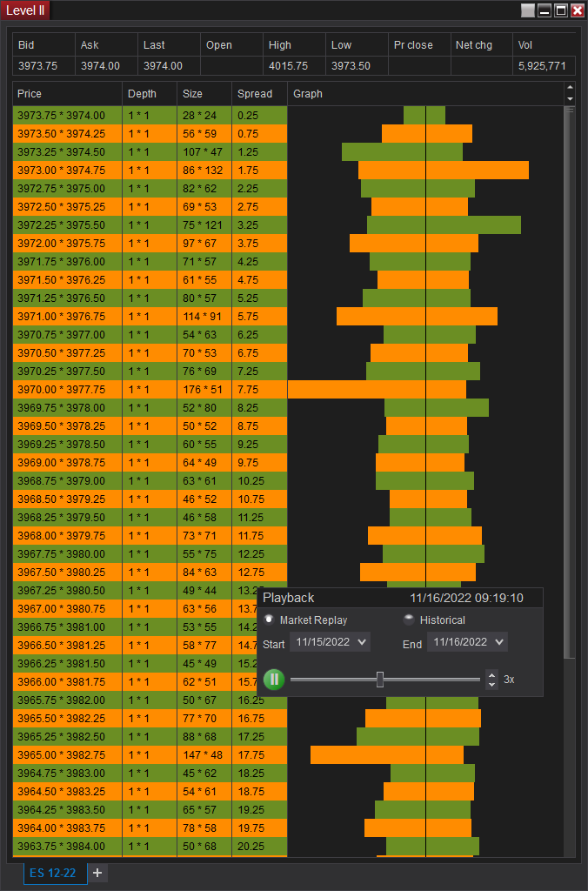Click size cell 114 * 91

pos(204,317)
